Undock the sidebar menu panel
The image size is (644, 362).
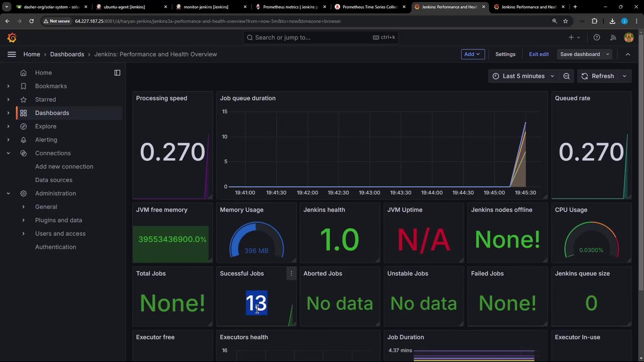[117, 73]
